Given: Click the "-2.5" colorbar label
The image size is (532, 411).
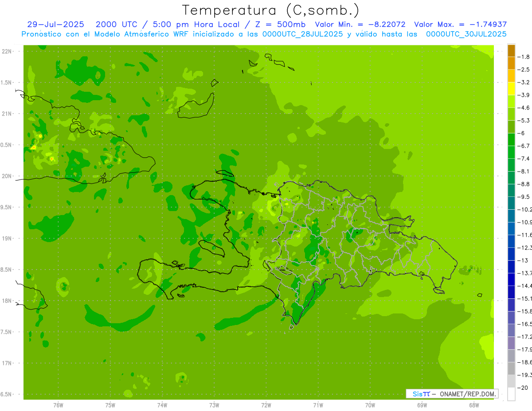Looking at the screenshot, I should [x=524, y=70].
